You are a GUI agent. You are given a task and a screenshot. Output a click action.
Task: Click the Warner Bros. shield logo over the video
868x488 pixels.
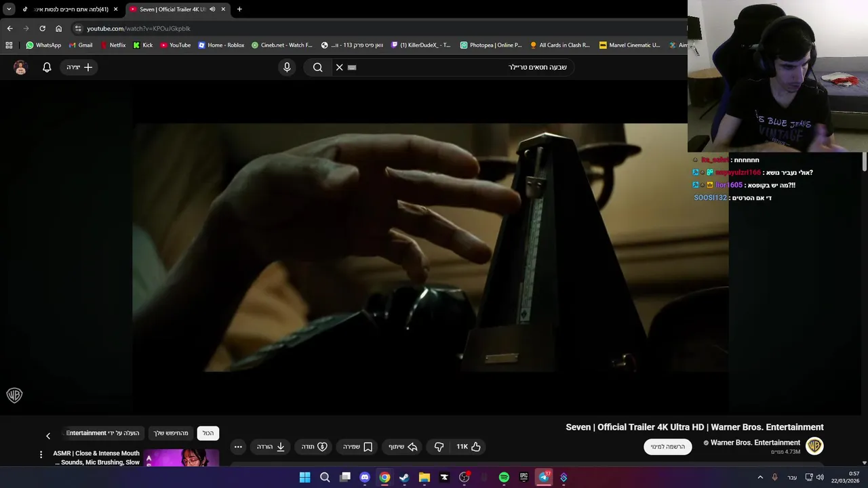14,395
